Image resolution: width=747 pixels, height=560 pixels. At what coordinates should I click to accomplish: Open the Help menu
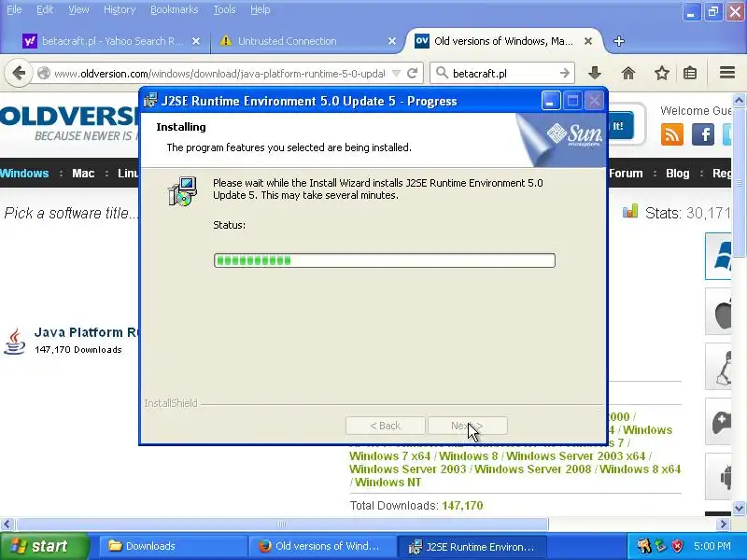click(261, 9)
